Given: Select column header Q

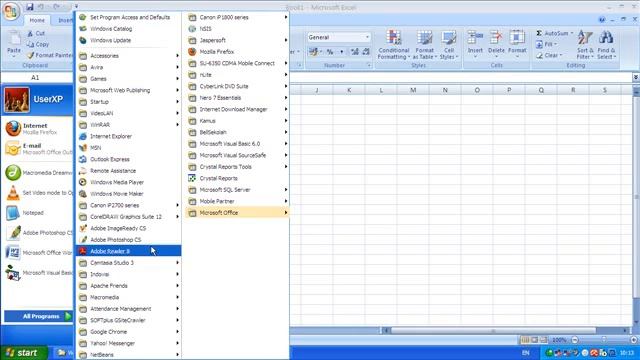Looking at the screenshot, I should [x=541, y=90].
